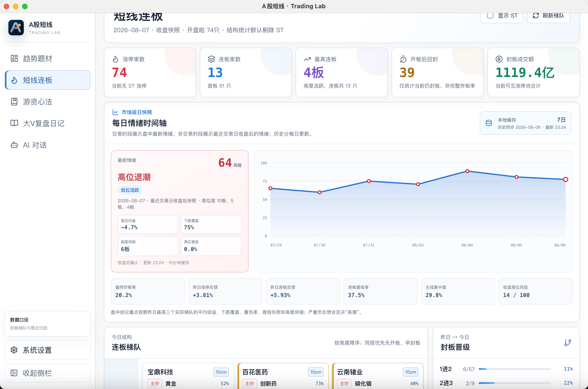Click the 10cm badge on 宝鼎科技

coord(221,372)
